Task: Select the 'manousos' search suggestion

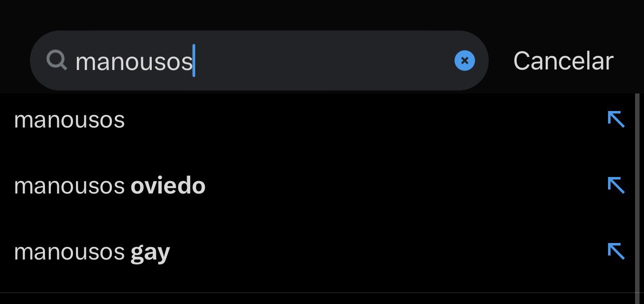Action: point(69,120)
